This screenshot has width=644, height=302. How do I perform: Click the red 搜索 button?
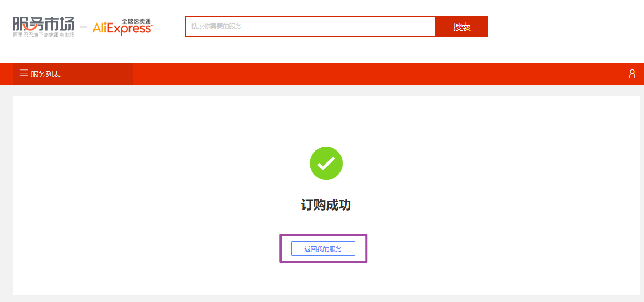point(462,27)
